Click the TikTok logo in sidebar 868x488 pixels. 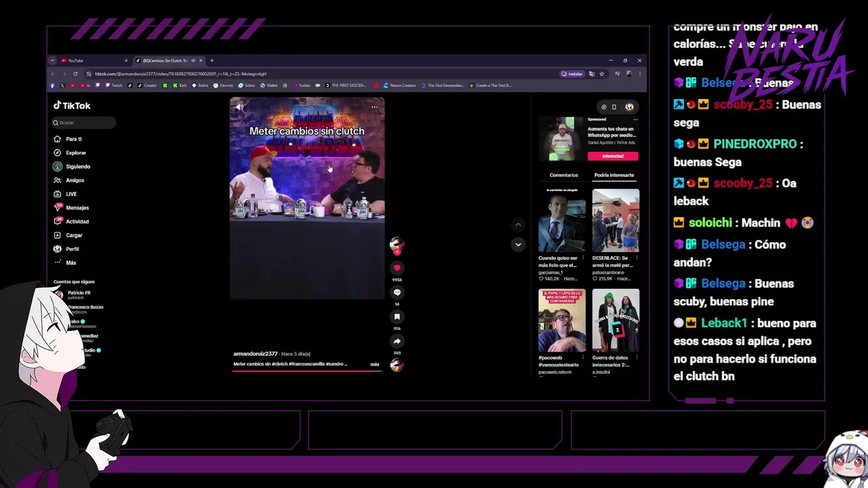[x=72, y=106]
